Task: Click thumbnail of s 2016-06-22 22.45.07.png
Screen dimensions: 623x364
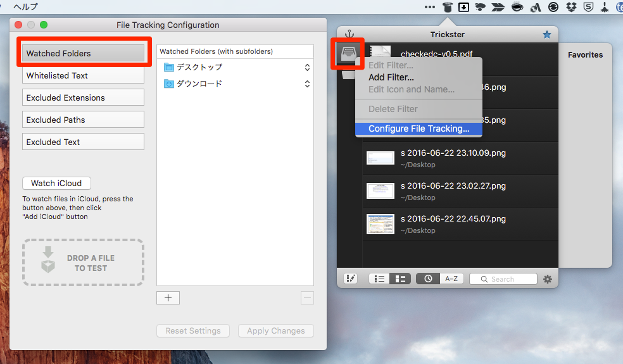Action: point(381,223)
